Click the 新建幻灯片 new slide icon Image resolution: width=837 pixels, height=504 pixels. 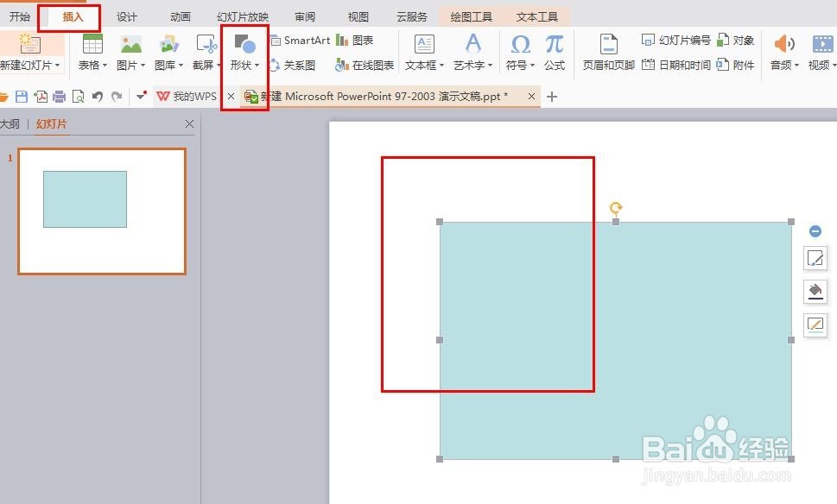(29, 44)
